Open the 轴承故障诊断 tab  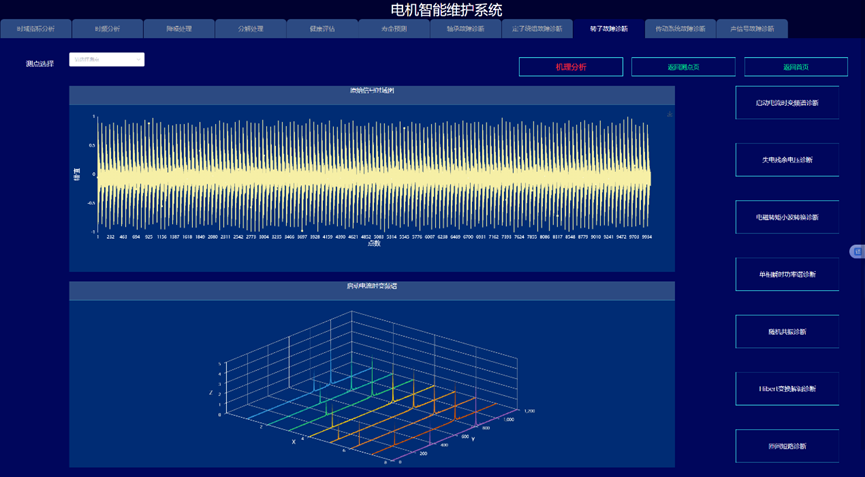(465, 29)
